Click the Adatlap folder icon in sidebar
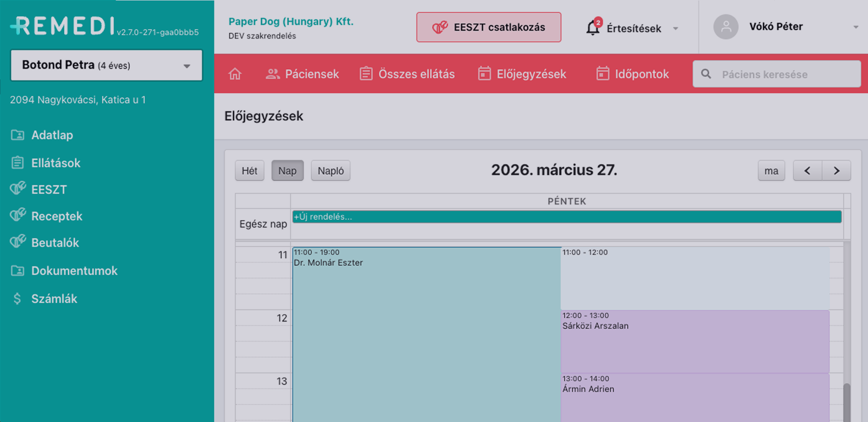The height and width of the screenshot is (422, 868). tap(18, 135)
